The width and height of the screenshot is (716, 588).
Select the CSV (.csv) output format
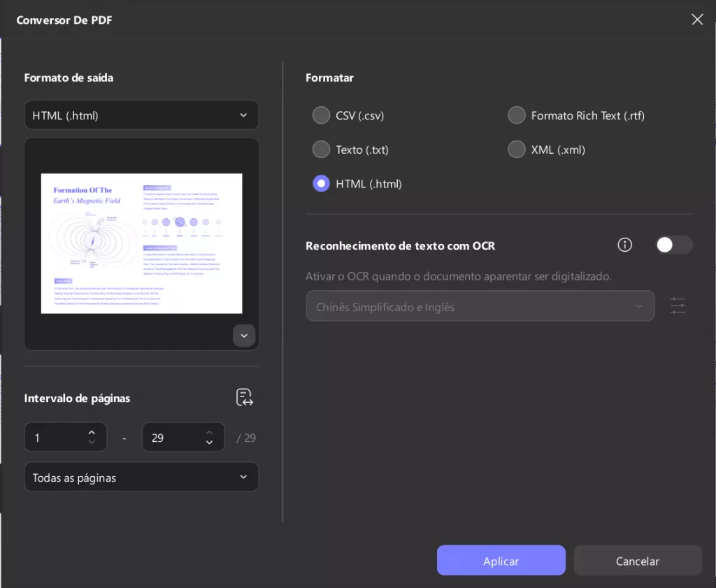(x=321, y=115)
